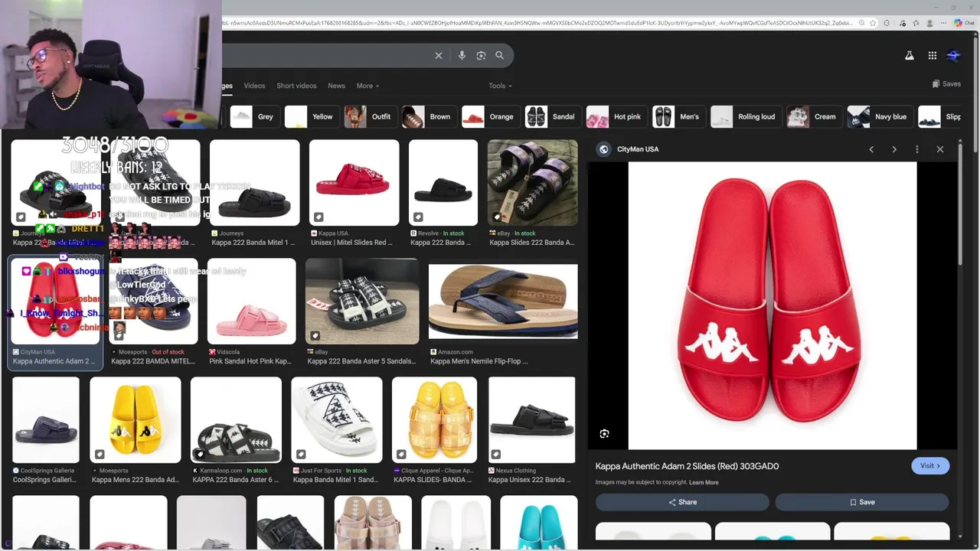Open Nexus Clothing black Banda thumbnail

(x=531, y=420)
